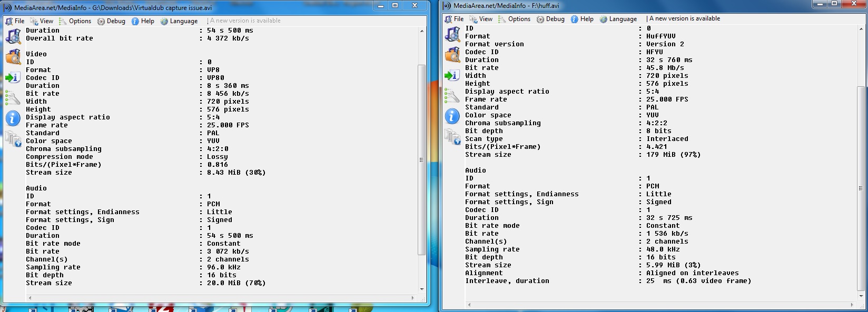This screenshot has height=312, width=868.
Task: Click blue About info icon in left window
Action: click(x=13, y=118)
